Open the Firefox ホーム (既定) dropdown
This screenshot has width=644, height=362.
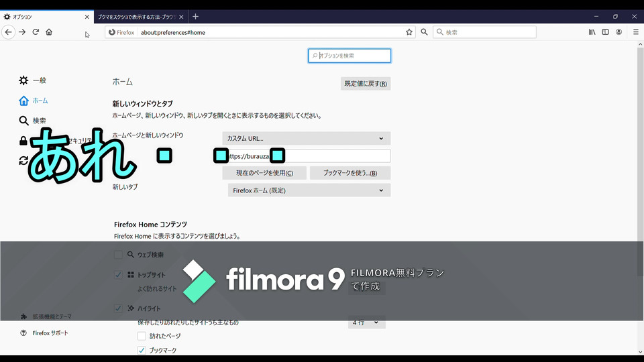(x=309, y=190)
